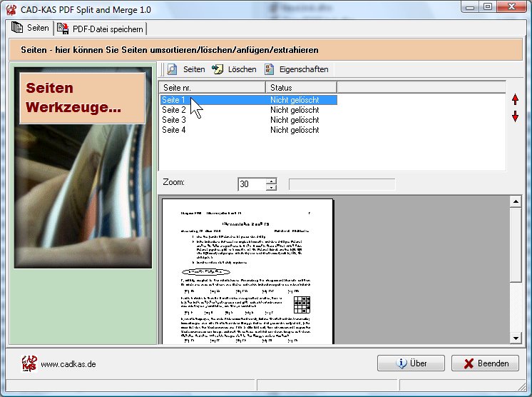Move page down with red down arrow
The height and width of the screenshot is (397, 532).
(x=516, y=116)
